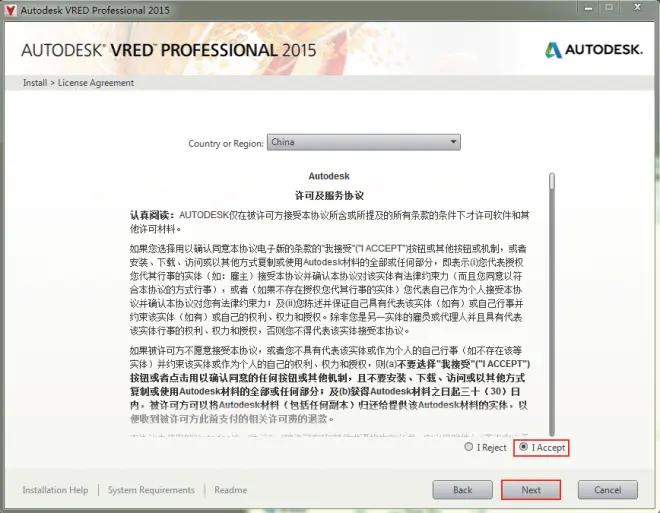Select the I Reject radio button

pos(468,447)
